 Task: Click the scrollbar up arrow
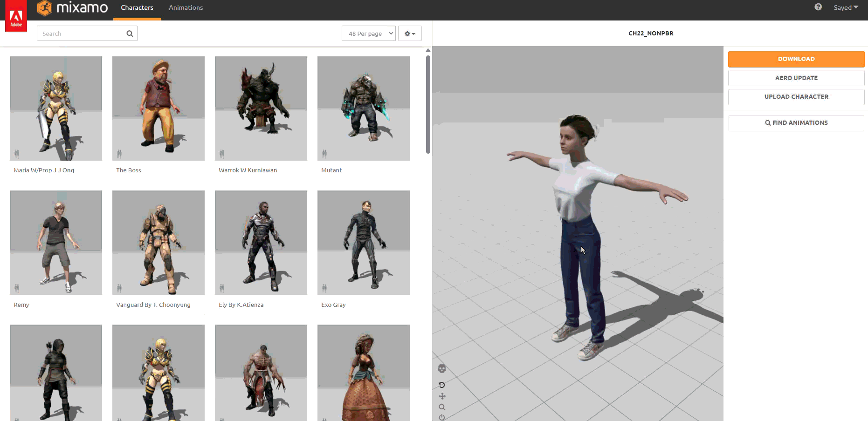pyautogui.click(x=428, y=50)
